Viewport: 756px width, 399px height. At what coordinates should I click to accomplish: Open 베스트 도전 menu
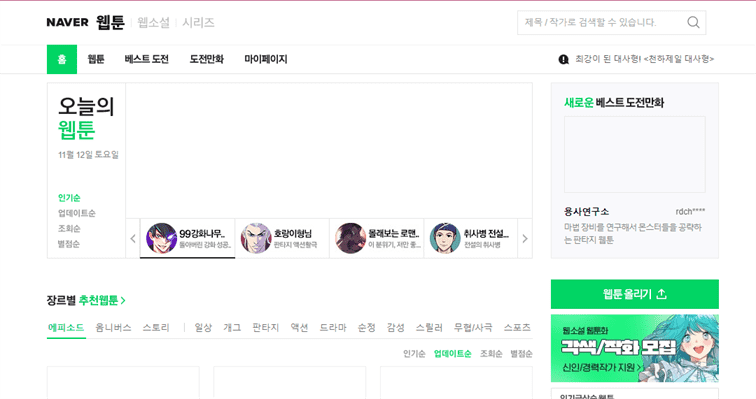[147, 59]
